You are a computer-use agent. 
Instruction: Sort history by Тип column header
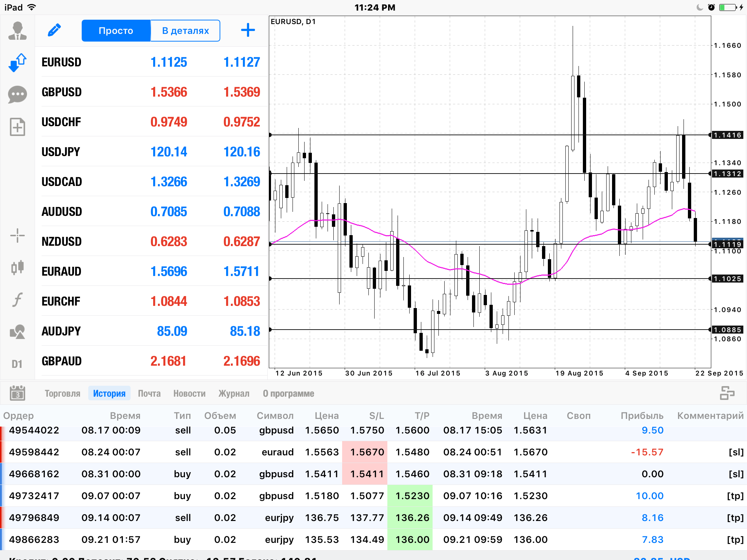click(182, 416)
